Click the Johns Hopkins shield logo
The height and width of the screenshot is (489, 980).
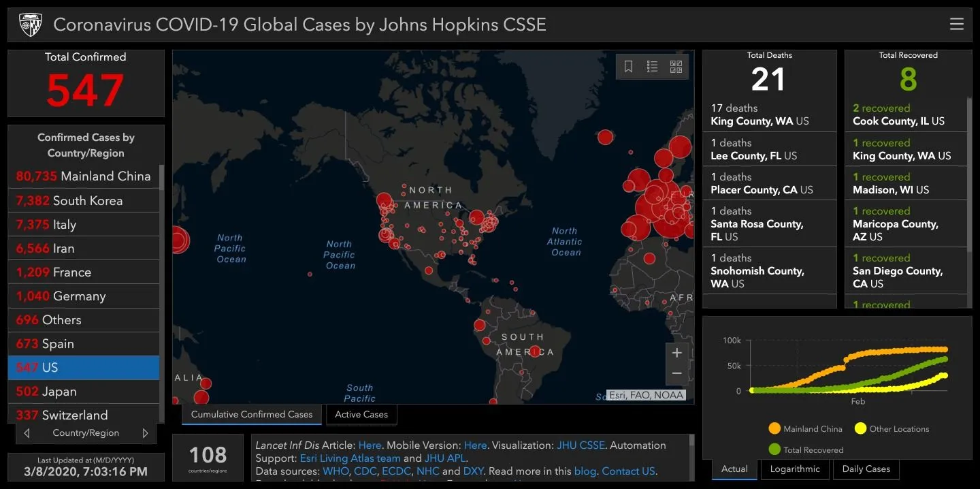[30, 25]
